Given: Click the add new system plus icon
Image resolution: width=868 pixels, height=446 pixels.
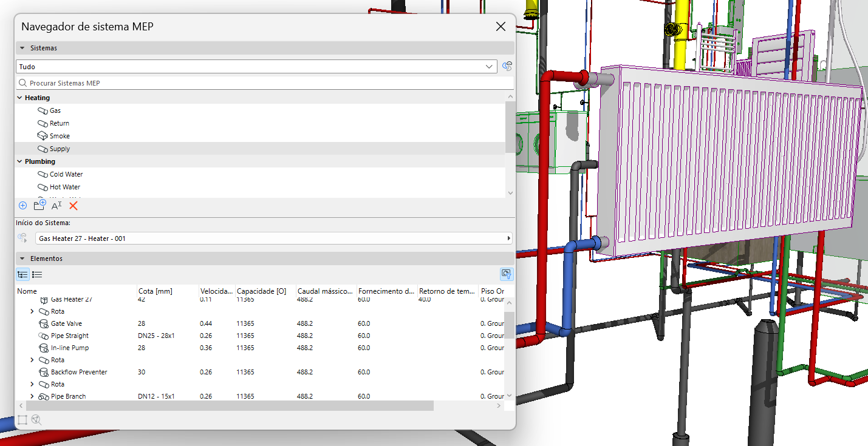Looking at the screenshot, I should tap(23, 206).
